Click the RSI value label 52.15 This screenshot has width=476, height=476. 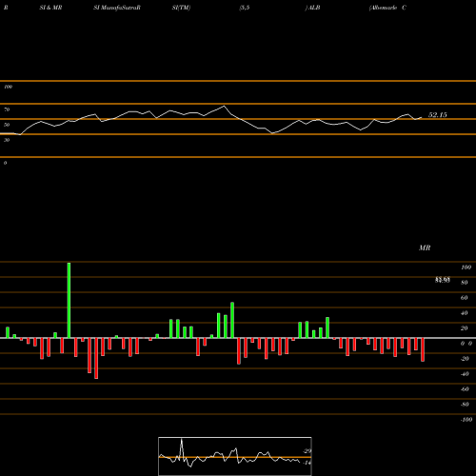[438, 115]
